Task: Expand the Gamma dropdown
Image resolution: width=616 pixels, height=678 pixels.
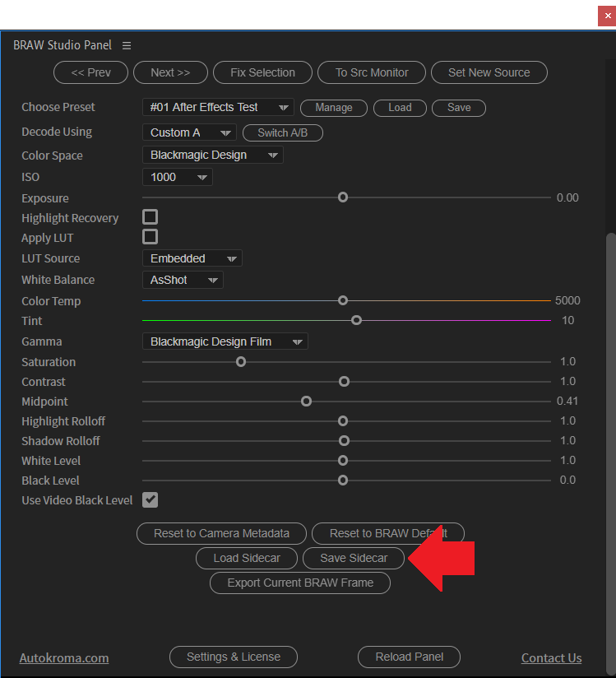Action: point(225,341)
